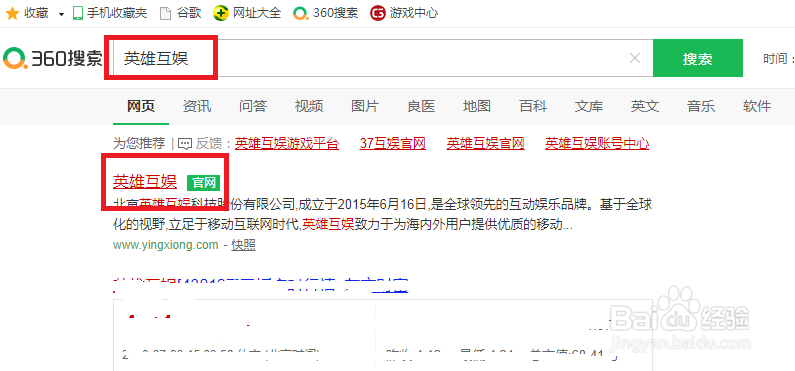Open the 英雄互娱官网 suggestion link
Viewport: 795px width, 371px height.
[485, 143]
